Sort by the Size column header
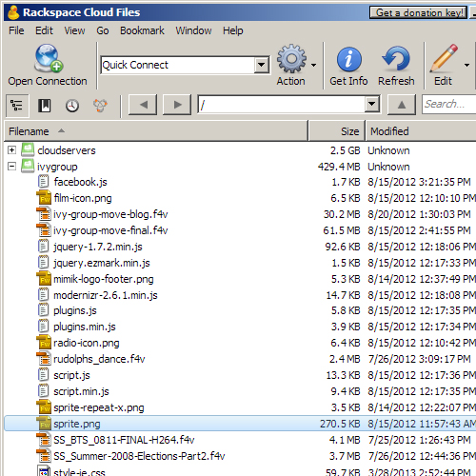The height and width of the screenshot is (476, 476). [x=337, y=131]
